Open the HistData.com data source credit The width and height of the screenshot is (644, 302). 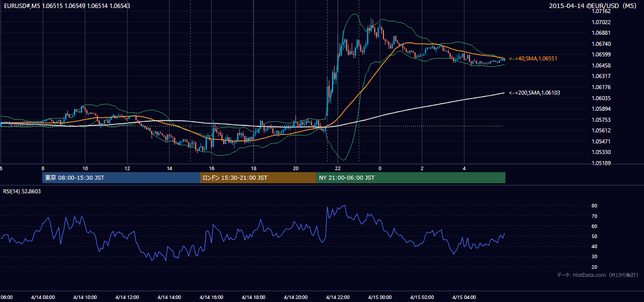pos(598,275)
